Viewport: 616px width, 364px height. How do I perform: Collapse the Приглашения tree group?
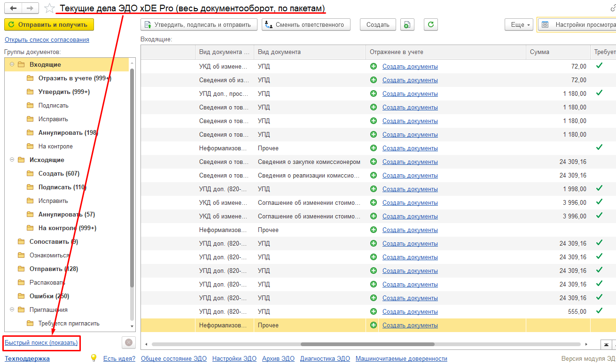pyautogui.click(x=12, y=310)
